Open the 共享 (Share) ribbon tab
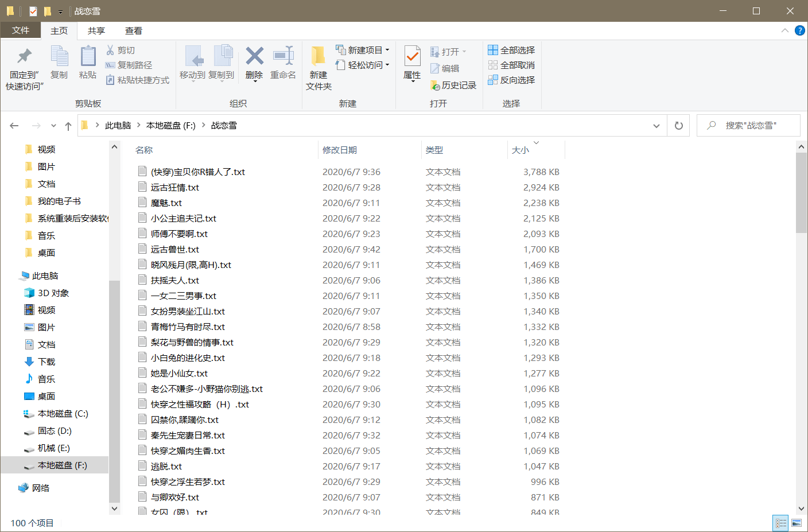 [96, 31]
